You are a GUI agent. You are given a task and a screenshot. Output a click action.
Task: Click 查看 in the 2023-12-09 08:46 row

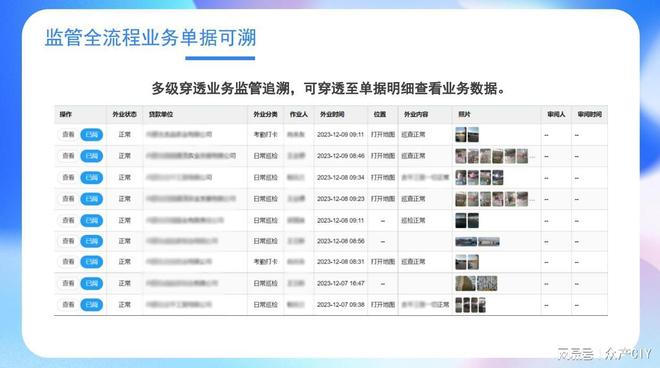(x=68, y=156)
